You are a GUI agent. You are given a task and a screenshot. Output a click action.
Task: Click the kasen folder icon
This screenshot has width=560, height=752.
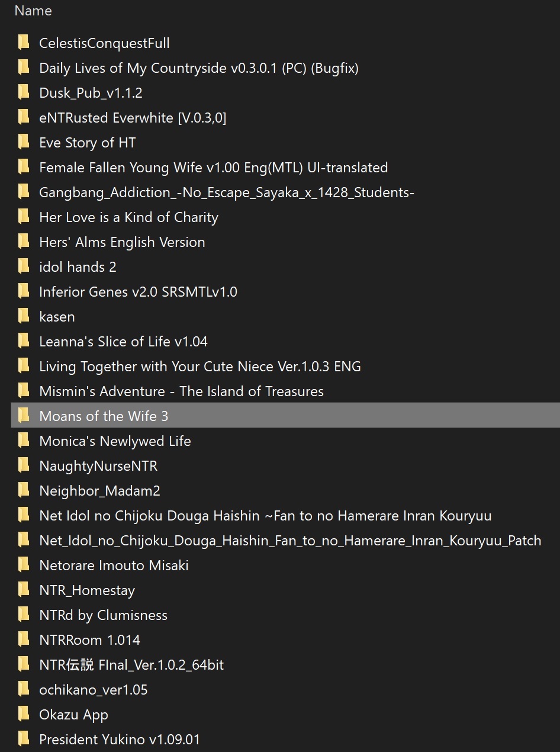tap(24, 316)
